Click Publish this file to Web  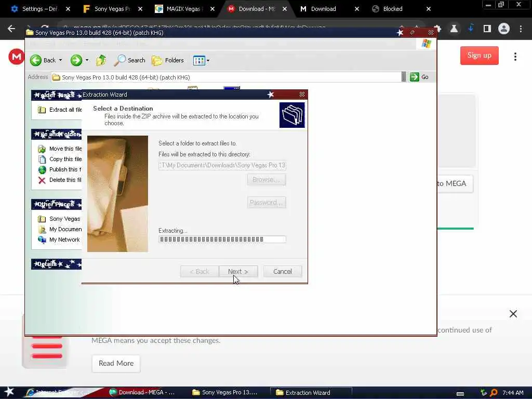[60, 169]
